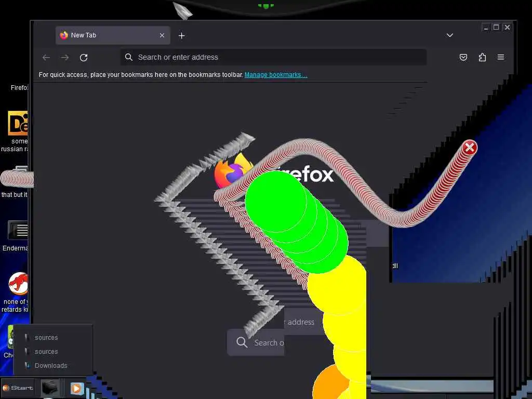The image size is (532, 399).
Task: Open the Save to Pocket button
Action: tap(463, 57)
